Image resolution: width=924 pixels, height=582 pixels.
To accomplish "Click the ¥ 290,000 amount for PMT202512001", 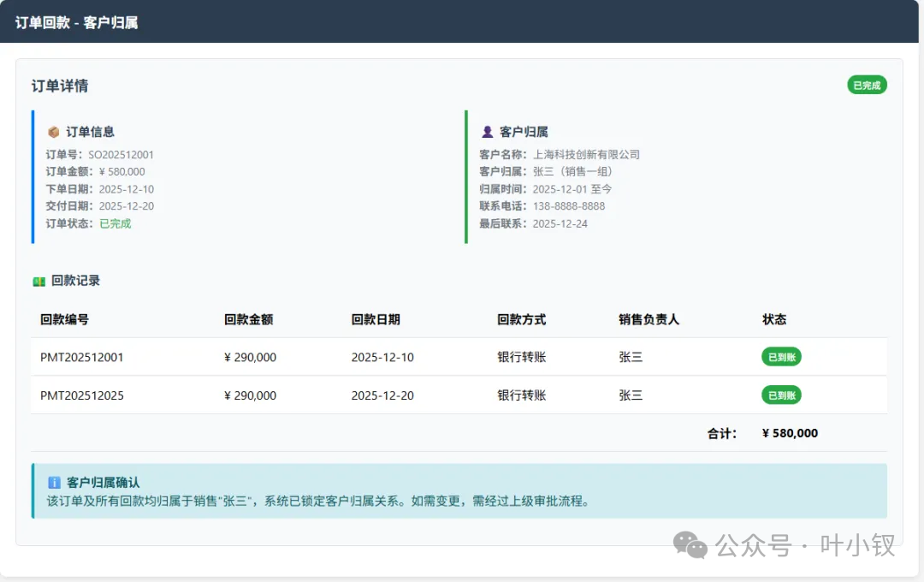I will coord(251,358).
